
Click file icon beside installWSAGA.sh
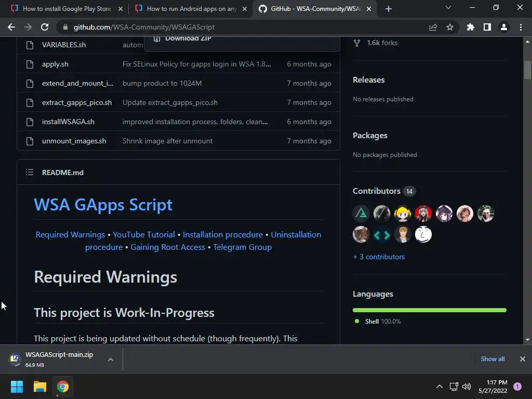tap(30, 122)
